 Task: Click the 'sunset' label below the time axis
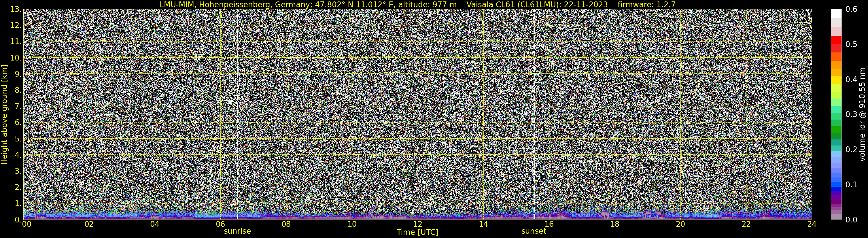coord(534,231)
